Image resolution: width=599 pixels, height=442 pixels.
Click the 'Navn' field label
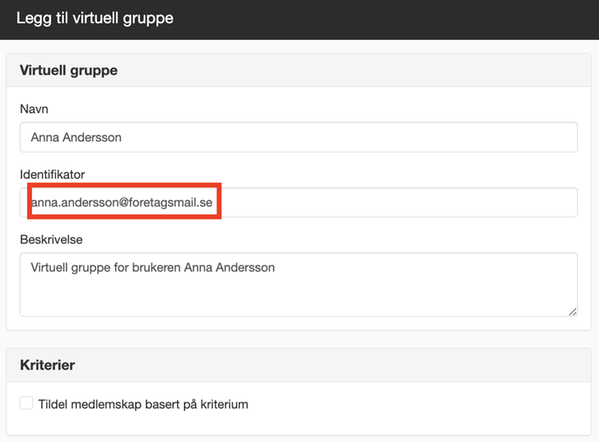(x=34, y=109)
